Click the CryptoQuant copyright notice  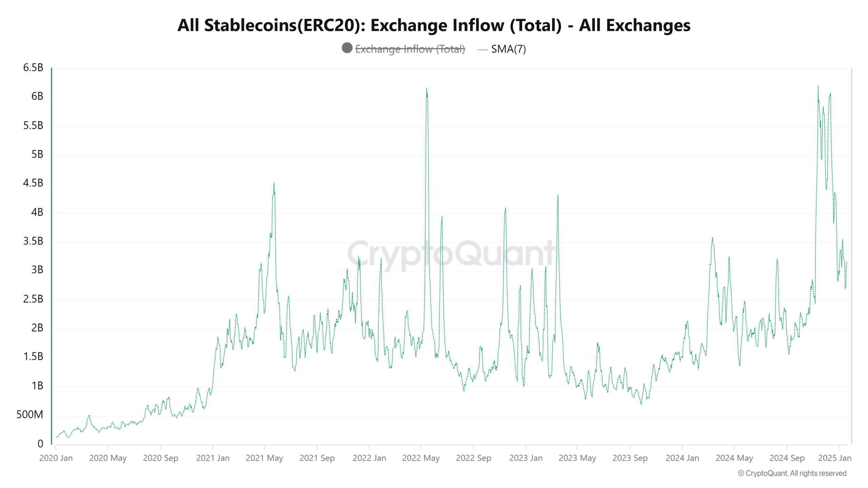pos(792,473)
